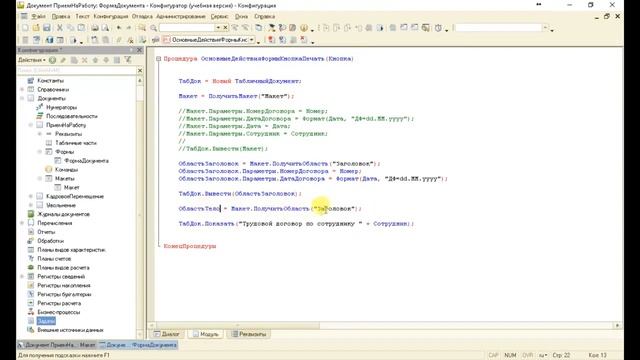Select Бизнес-процессы in the tree
640x360 pixels.
coord(58,312)
